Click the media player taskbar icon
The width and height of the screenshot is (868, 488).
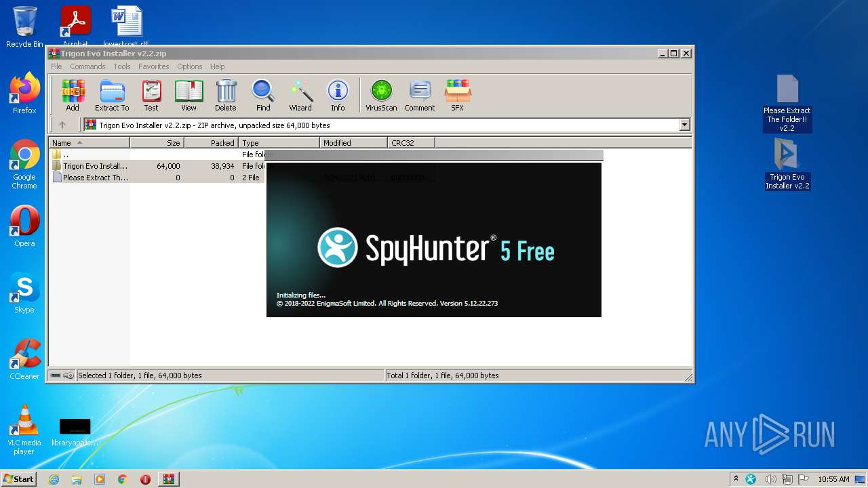pyautogui.click(x=100, y=479)
